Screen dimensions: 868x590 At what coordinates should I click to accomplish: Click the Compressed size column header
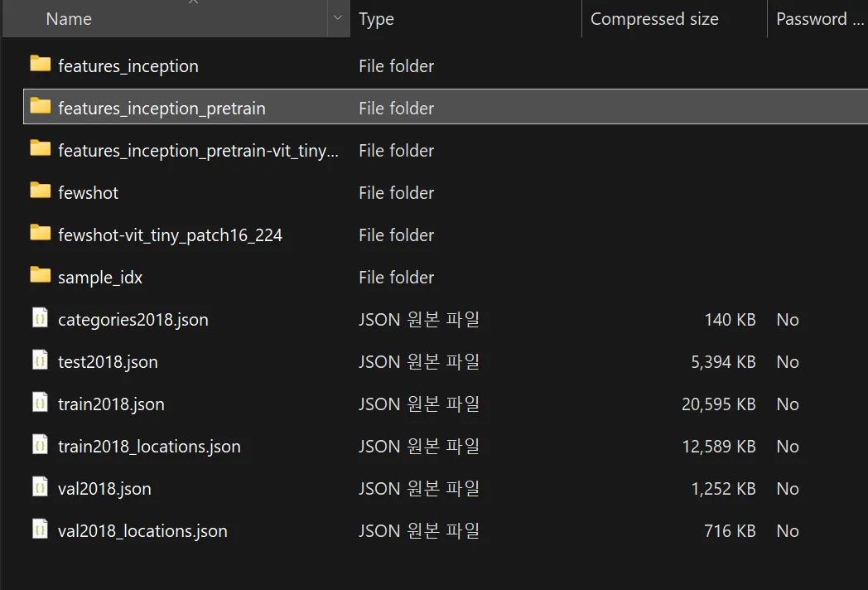tap(654, 18)
